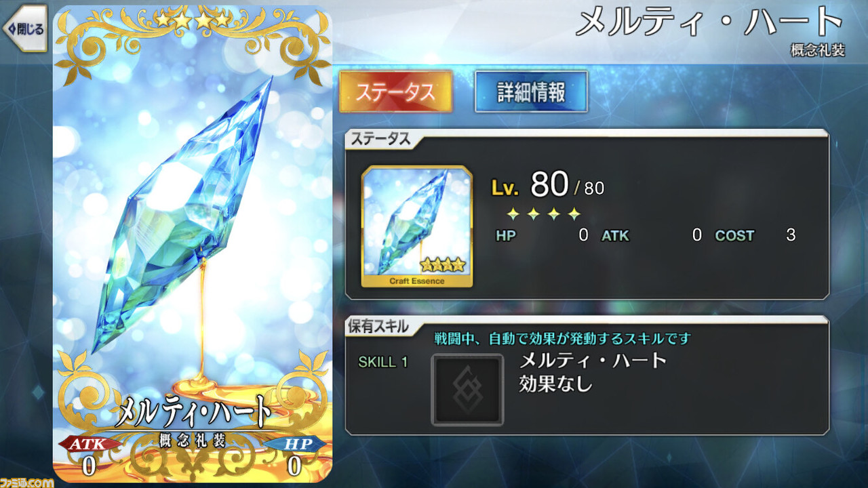Image resolution: width=868 pixels, height=488 pixels.
Task: Tap the skill name メルティ・ハート in skill panel
Action: coord(593,361)
